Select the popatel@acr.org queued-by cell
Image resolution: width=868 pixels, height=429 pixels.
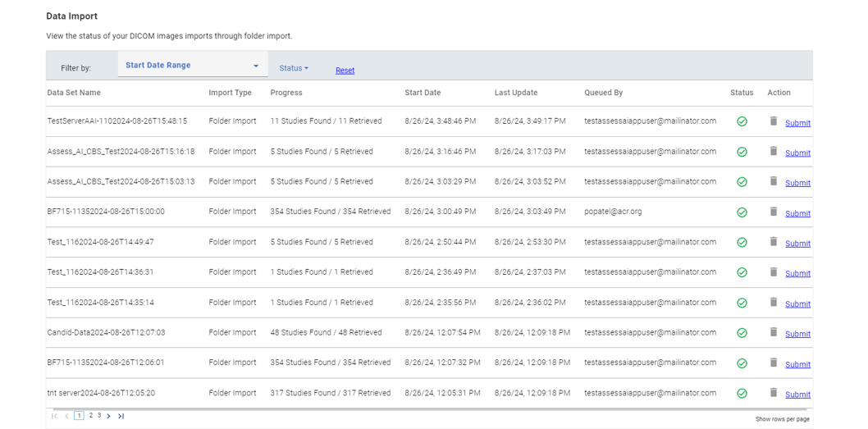613,212
